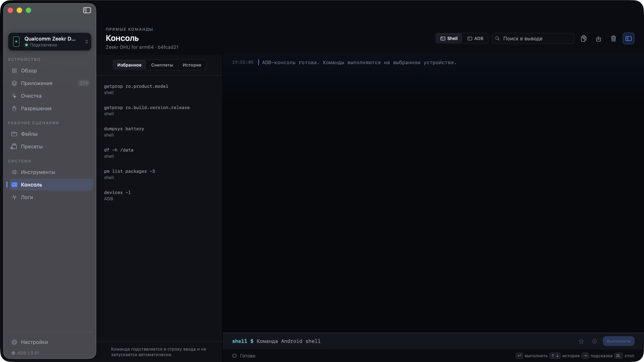
Task: Click the Приложения layers icon
Action: coord(14,83)
